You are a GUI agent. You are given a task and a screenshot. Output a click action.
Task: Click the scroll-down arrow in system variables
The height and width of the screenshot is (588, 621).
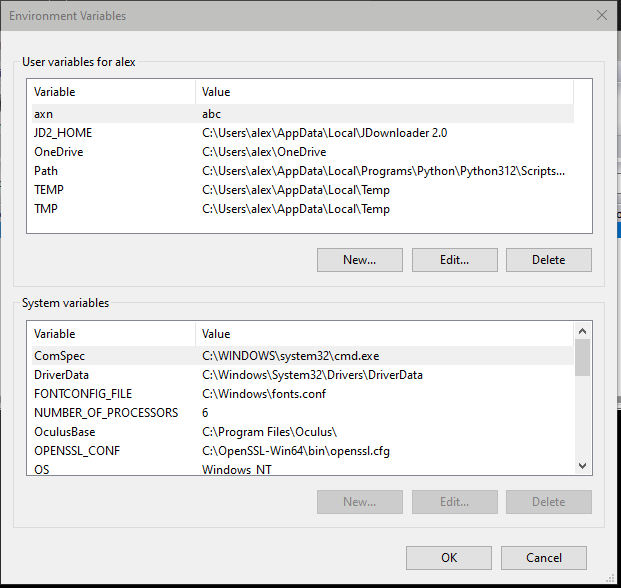[x=582, y=466]
